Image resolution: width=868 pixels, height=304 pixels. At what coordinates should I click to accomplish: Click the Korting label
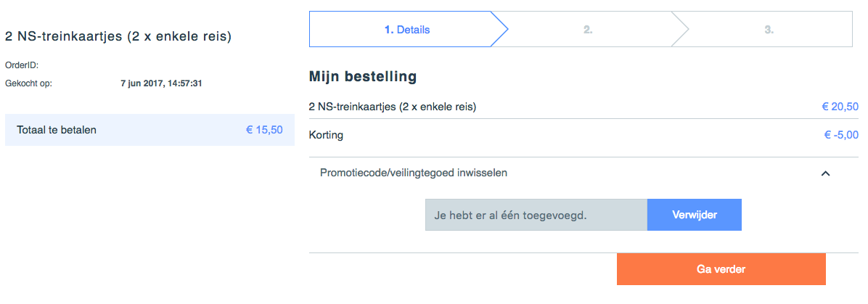pos(326,135)
